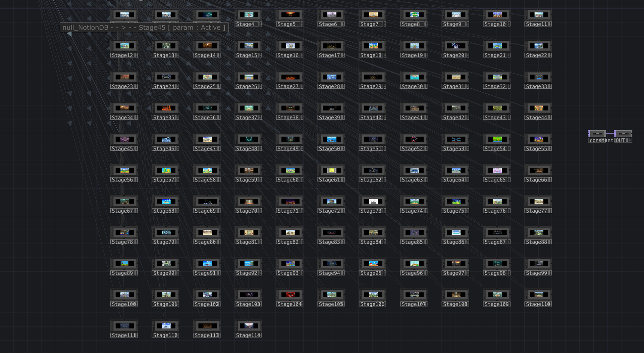Screen dimensions: 644x353
Task: Select the Stage11 node thumbnail
Action: pyautogui.click(x=538, y=15)
